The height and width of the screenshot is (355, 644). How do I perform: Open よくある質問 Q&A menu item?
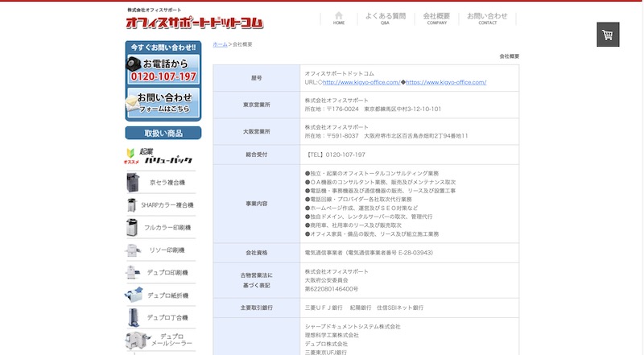(x=386, y=18)
